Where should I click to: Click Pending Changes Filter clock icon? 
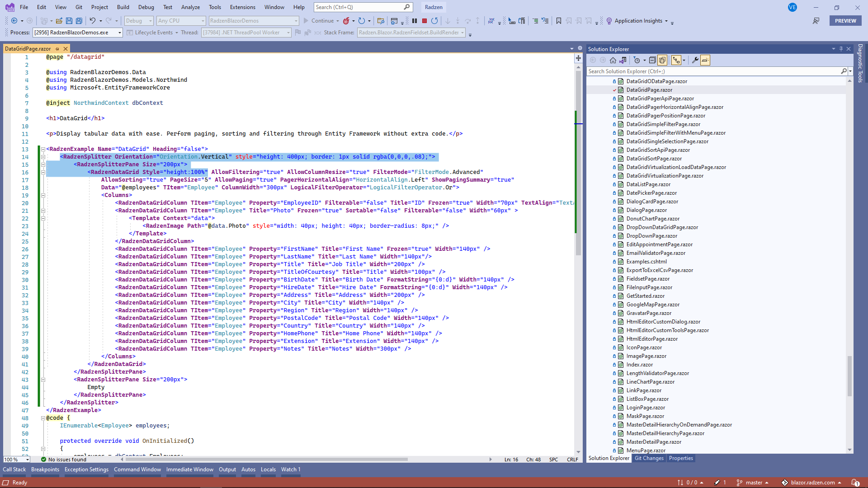[x=637, y=60]
